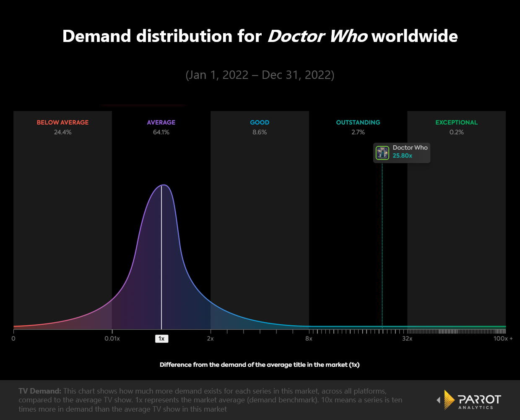Click the 'PARROT' wordmark text
The width and height of the screenshot is (520, 420).
479,399
